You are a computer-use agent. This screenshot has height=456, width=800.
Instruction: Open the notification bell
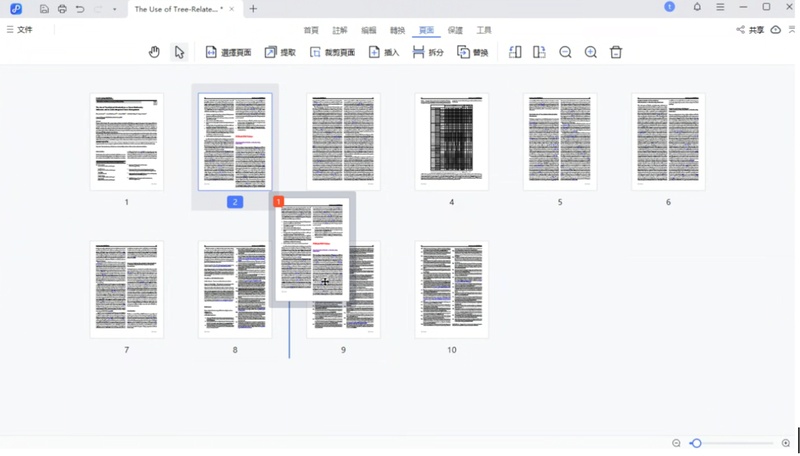click(x=697, y=8)
